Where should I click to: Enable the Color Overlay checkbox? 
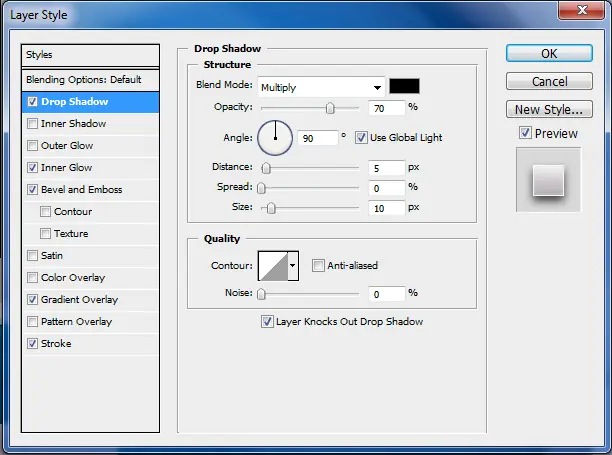pyautogui.click(x=32, y=277)
